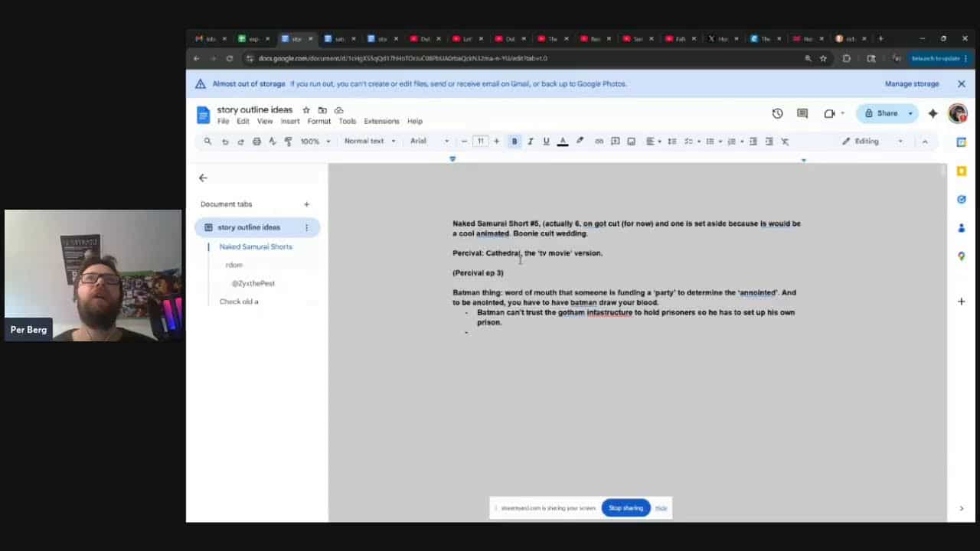Image resolution: width=980 pixels, height=551 pixels.
Task: Select the paint format tool
Action: pyautogui.click(x=288, y=142)
